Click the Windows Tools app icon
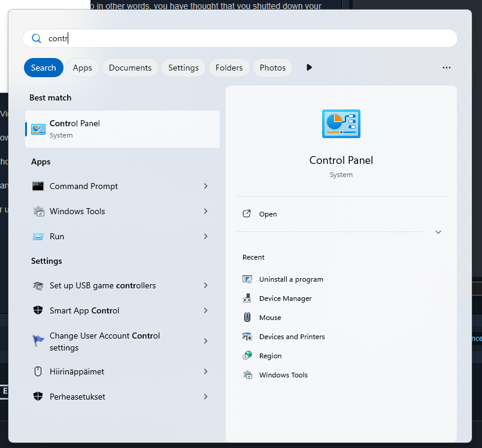482x448 pixels. point(38,211)
